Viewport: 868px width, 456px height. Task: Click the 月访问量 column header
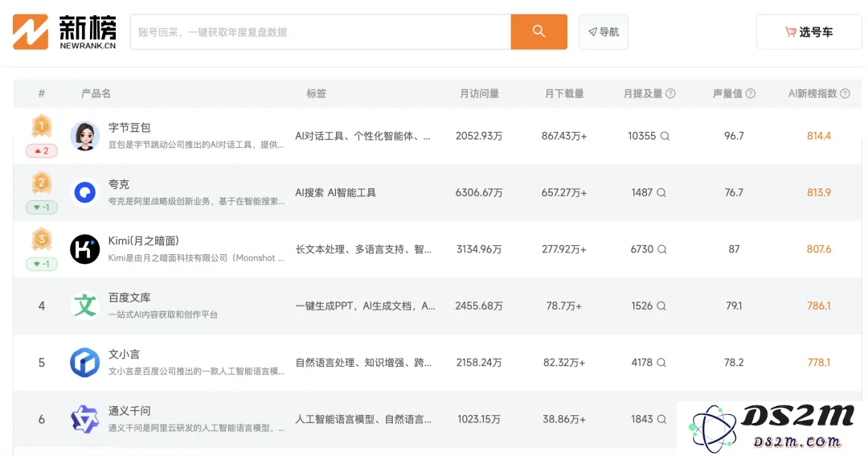479,93
